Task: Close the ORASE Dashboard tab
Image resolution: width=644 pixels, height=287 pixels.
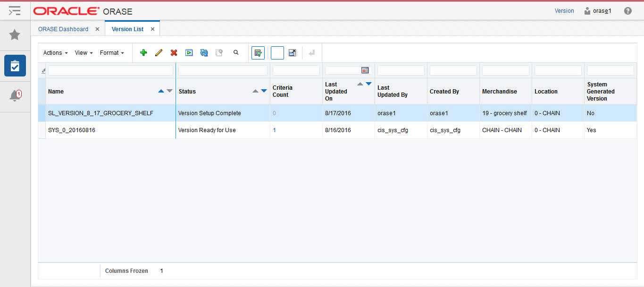Action: coord(97,29)
